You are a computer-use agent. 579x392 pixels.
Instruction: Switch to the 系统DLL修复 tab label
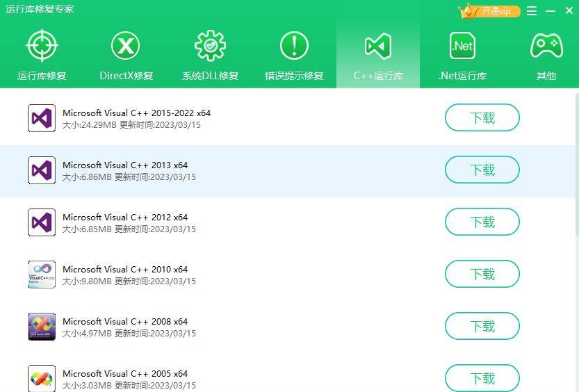210,76
